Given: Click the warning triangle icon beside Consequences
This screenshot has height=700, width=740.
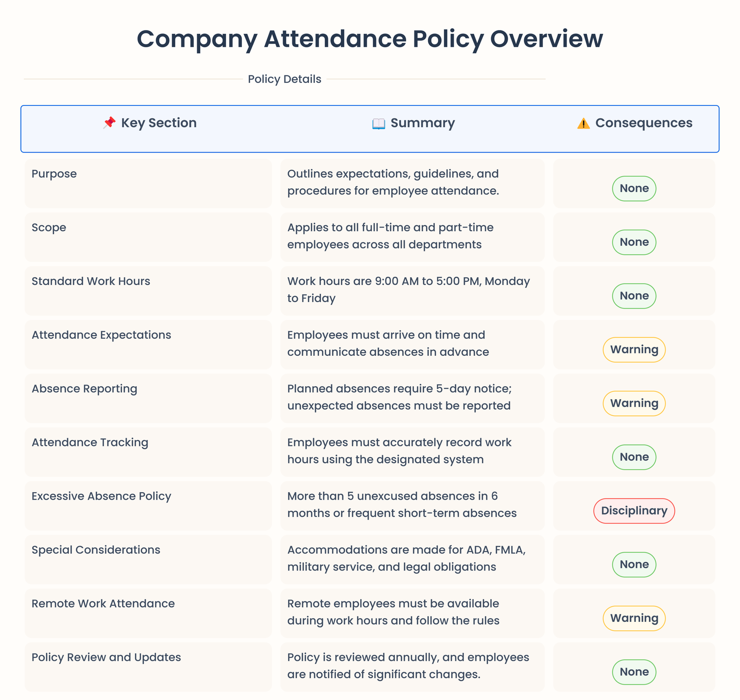Looking at the screenshot, I should coord(583,124).
